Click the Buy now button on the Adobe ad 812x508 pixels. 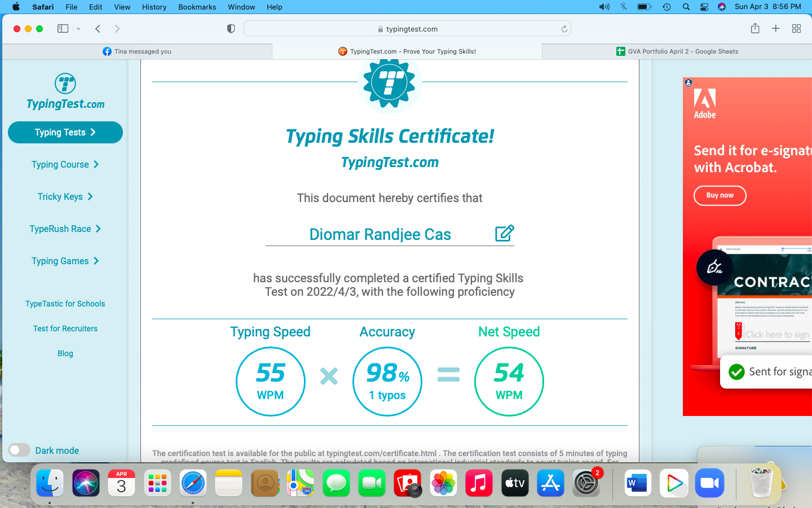point(720,195)
